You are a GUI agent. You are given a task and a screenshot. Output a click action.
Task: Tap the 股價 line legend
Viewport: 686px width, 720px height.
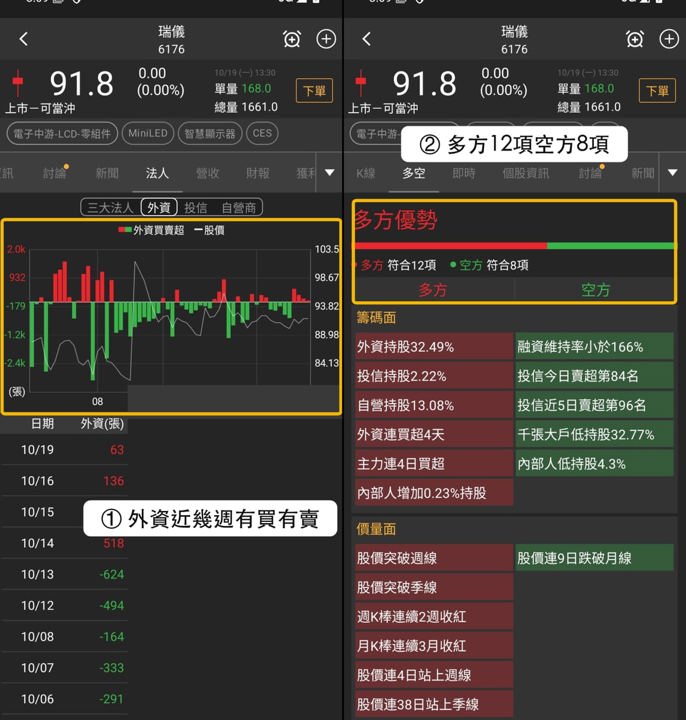[209, 230]
